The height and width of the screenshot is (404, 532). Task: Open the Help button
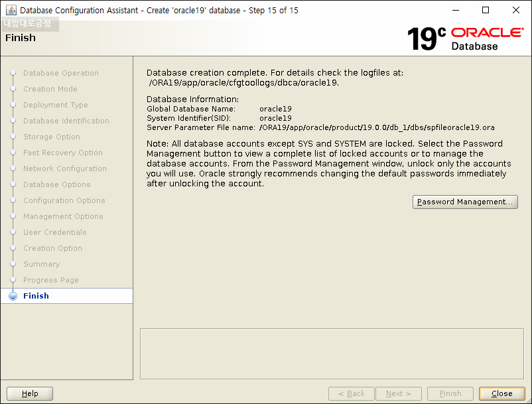30,393
